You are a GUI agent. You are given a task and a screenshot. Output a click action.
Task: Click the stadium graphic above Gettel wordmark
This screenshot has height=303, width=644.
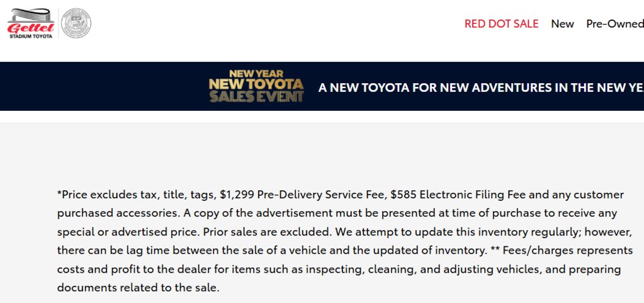(x=31, y=15)
